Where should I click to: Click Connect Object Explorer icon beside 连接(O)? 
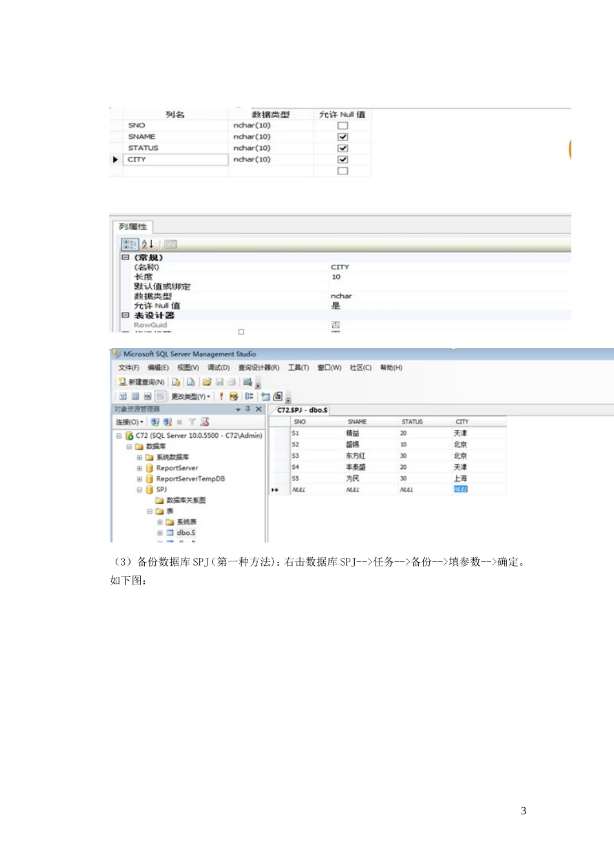click(x=154, y=422)
